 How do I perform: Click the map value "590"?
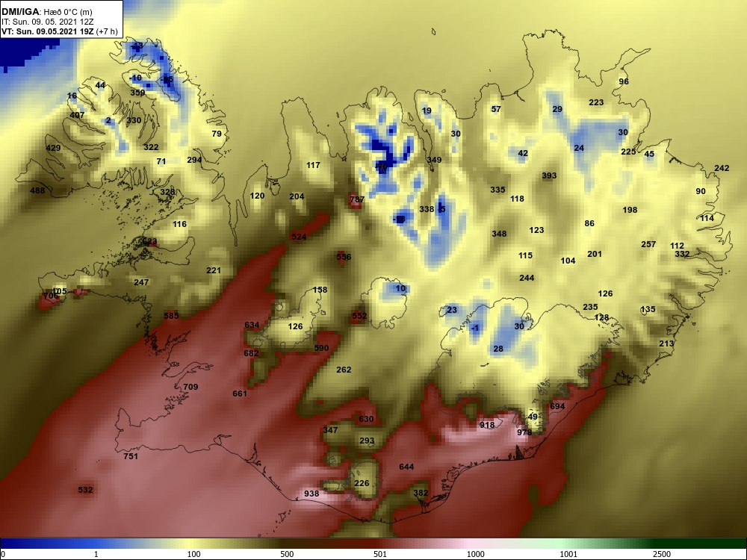pos(321,348)
